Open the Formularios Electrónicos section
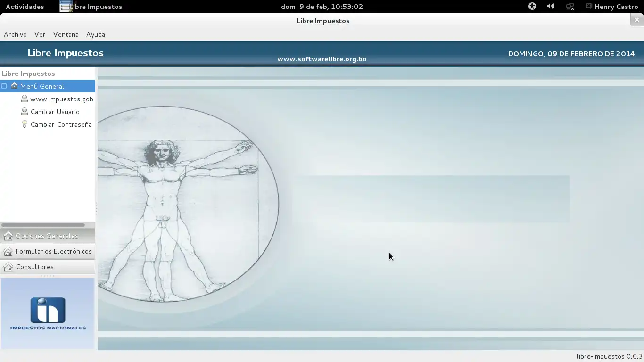 [48, 251]
